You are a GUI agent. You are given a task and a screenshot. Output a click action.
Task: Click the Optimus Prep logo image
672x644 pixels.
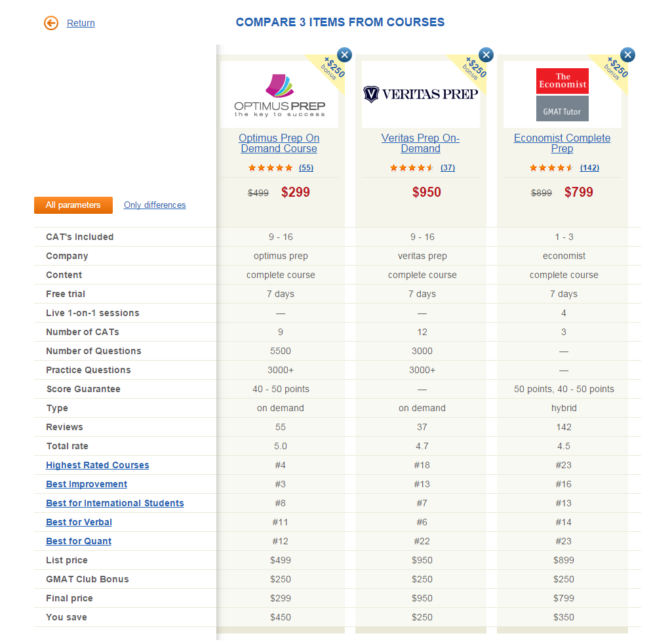pos(279,95)
